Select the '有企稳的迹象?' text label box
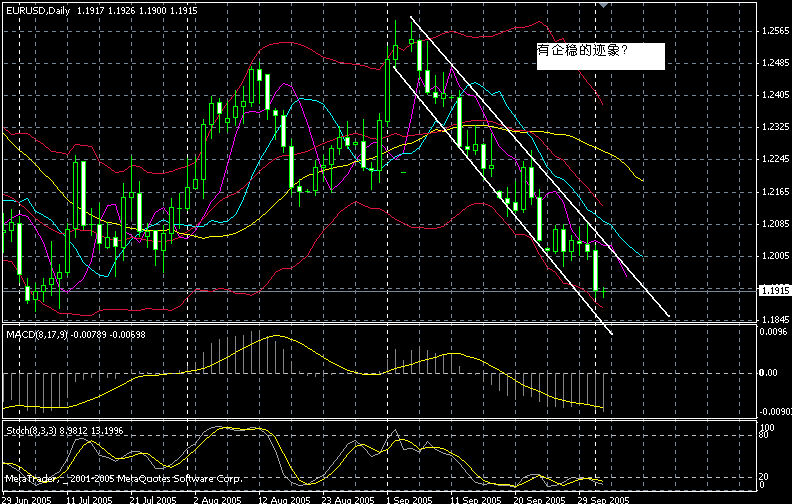Viewport: 792px width, 504px height. (601, 56)
